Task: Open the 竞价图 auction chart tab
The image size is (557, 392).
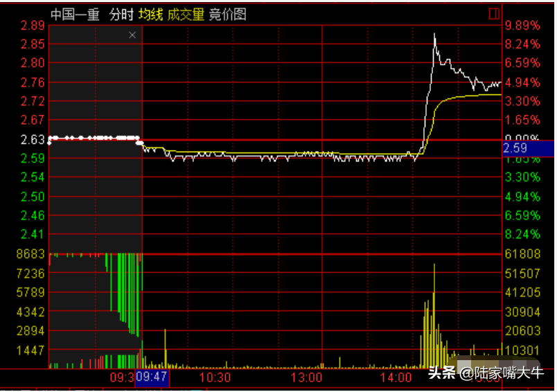Action: click(227, 15)
